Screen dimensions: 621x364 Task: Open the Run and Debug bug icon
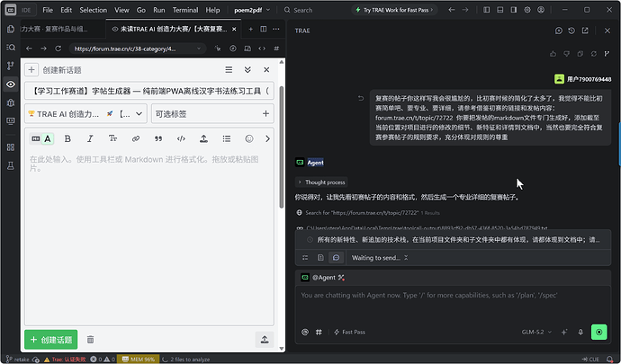coord(11,102)
